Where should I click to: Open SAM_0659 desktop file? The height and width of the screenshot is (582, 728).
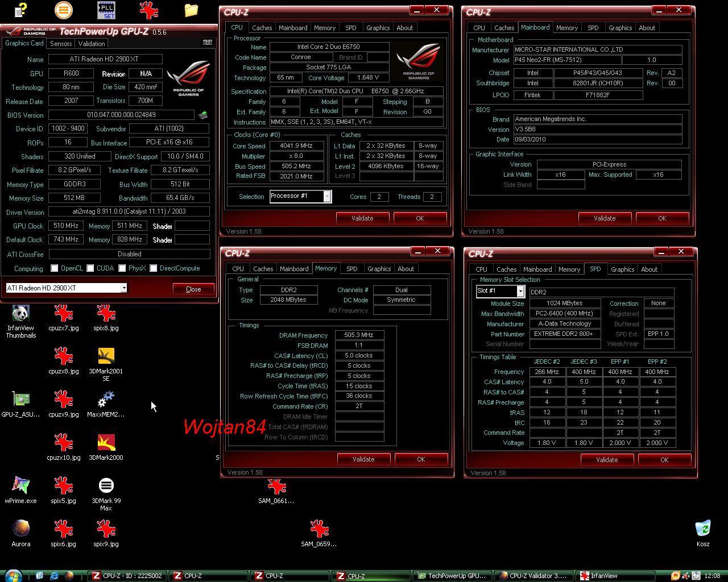pos(319,534)
